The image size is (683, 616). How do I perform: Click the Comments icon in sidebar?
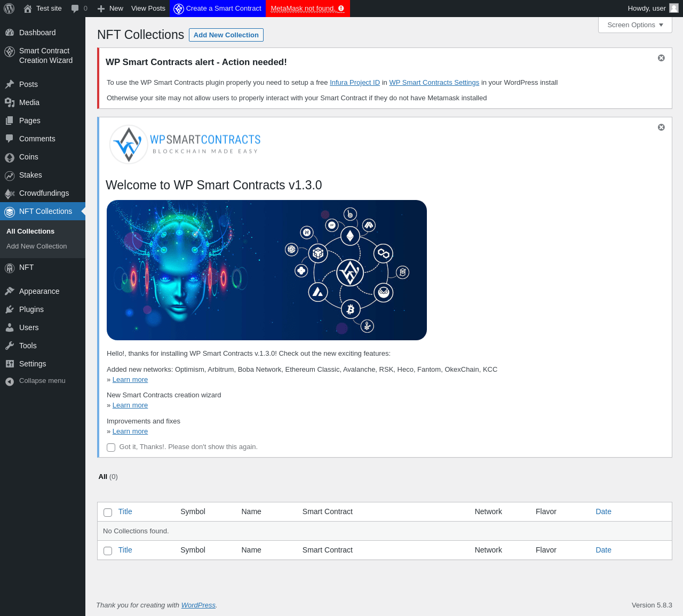click(x=10, y=139)
